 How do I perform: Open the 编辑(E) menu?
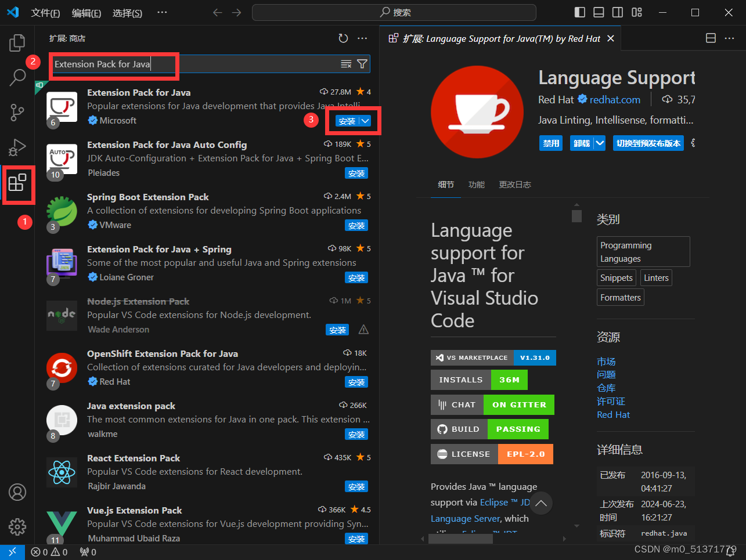(x=87, y=13)
